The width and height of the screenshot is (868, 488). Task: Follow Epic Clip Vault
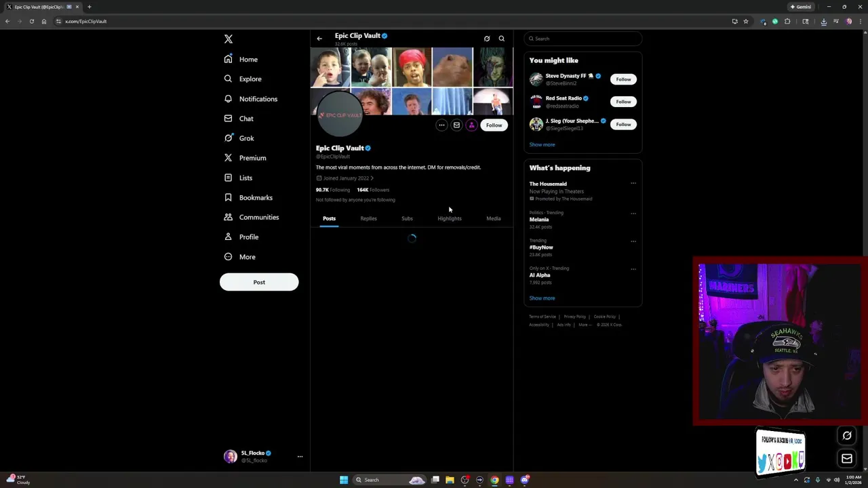click(x=494, y=125)
